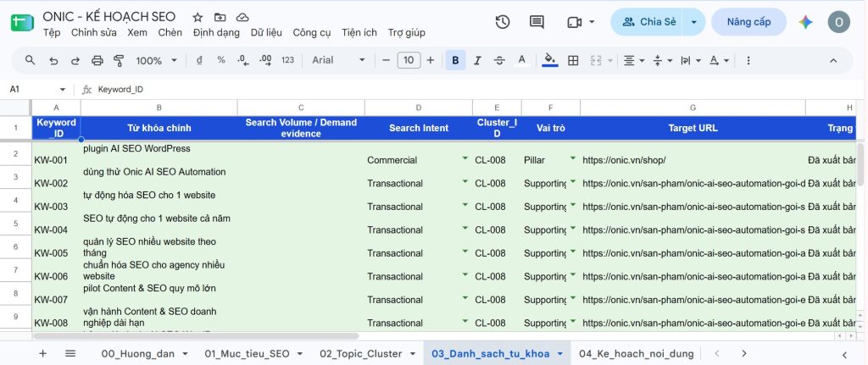Open more number formats 123
Viewport: 868px width, 365px height.
(288, 60)
